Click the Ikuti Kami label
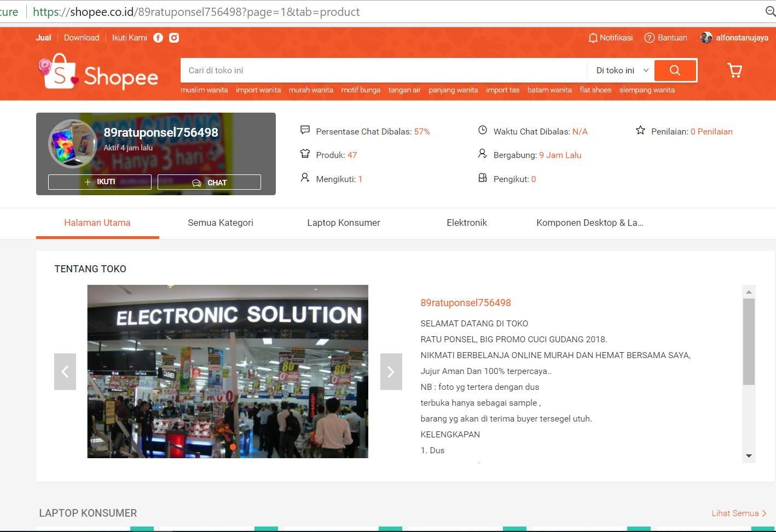776x532 pixels. 130,38
